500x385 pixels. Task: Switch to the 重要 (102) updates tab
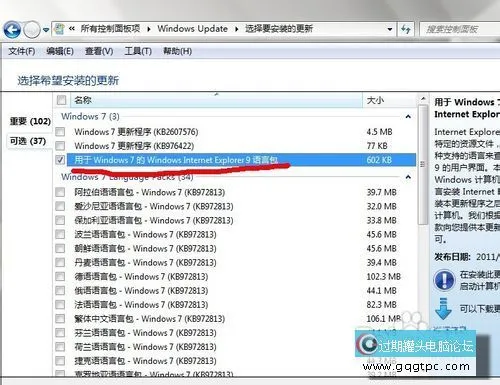click(30, 121)
